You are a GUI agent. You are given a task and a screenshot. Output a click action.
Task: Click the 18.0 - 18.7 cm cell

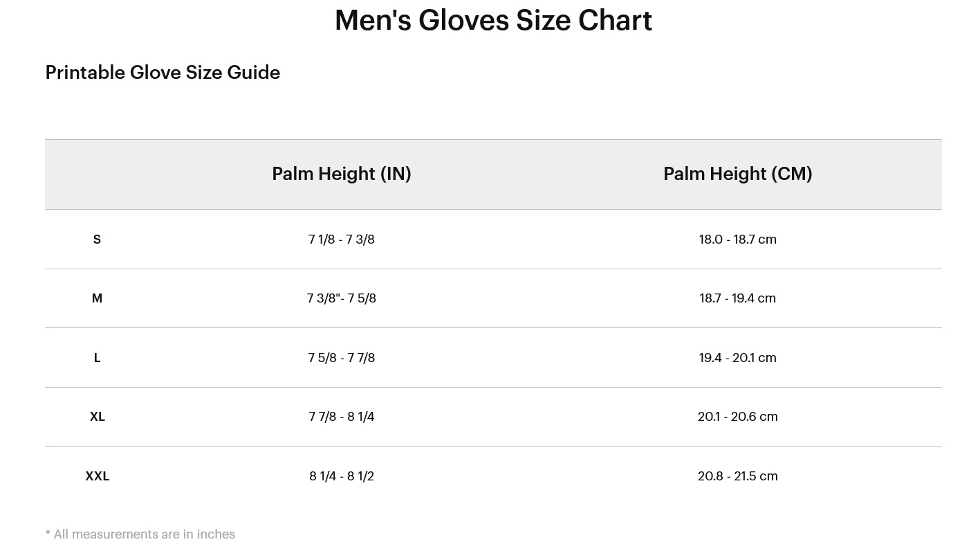pyautogui.click(x=738, y=240)
